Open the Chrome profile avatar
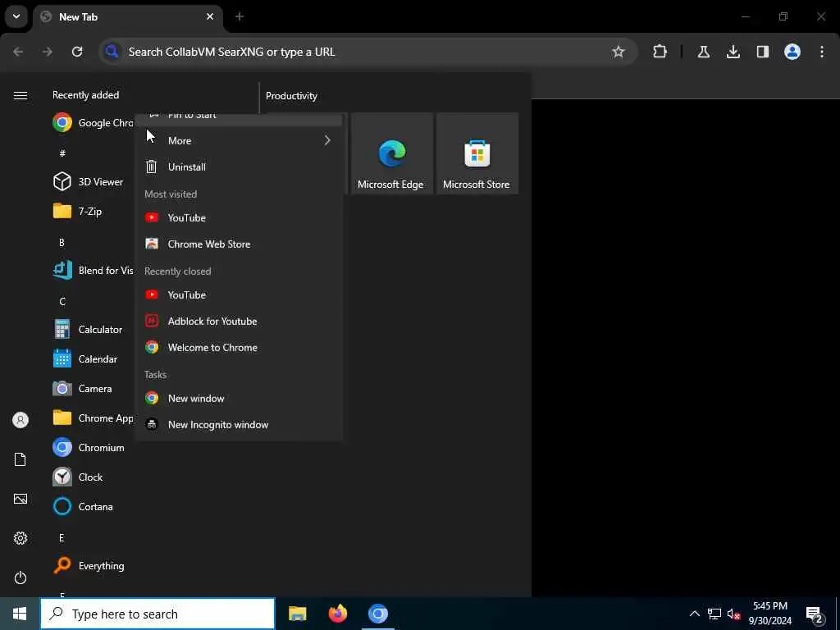Screen dimensions: 840x630 792,52
